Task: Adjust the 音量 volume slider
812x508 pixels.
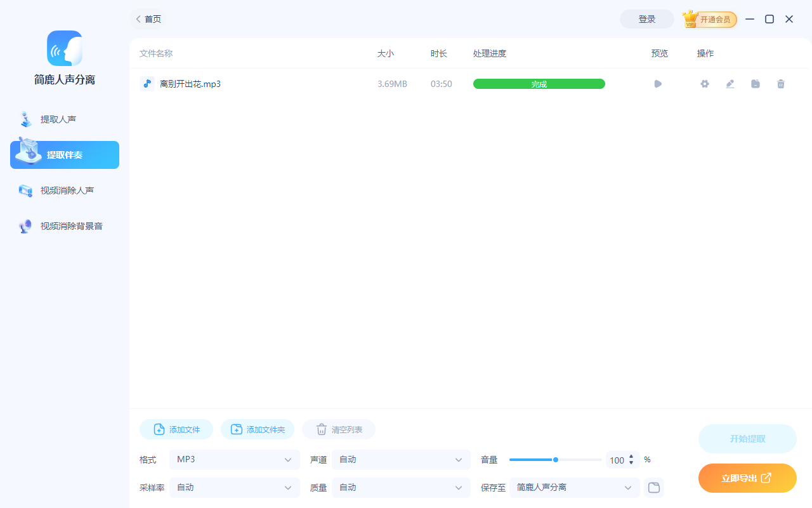Action: click(x=555, y=459)
